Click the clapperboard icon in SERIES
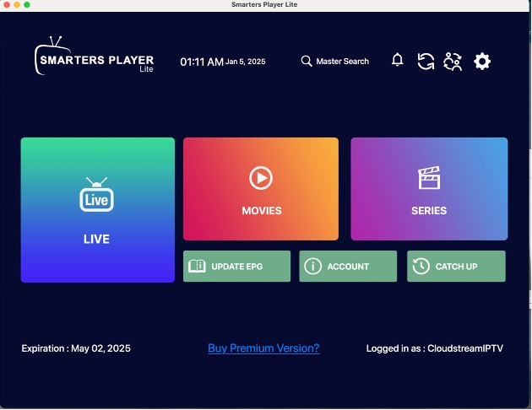532x410 pixels. 429,177
